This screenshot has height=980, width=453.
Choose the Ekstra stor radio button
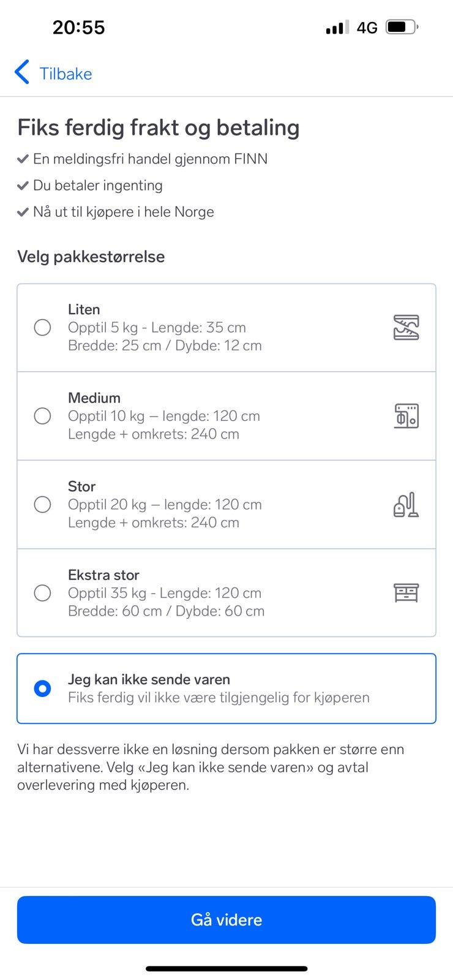[x=42, y=593]
